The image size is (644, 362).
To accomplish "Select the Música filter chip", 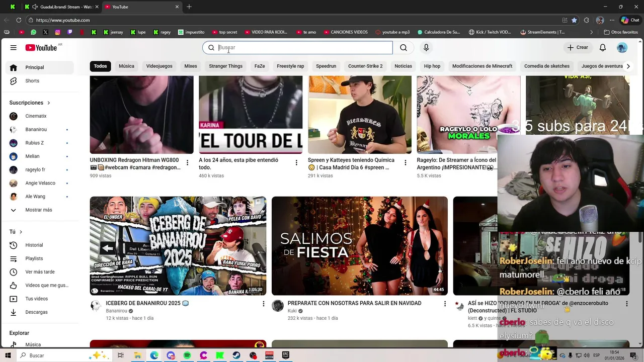I will click(126, 66).
